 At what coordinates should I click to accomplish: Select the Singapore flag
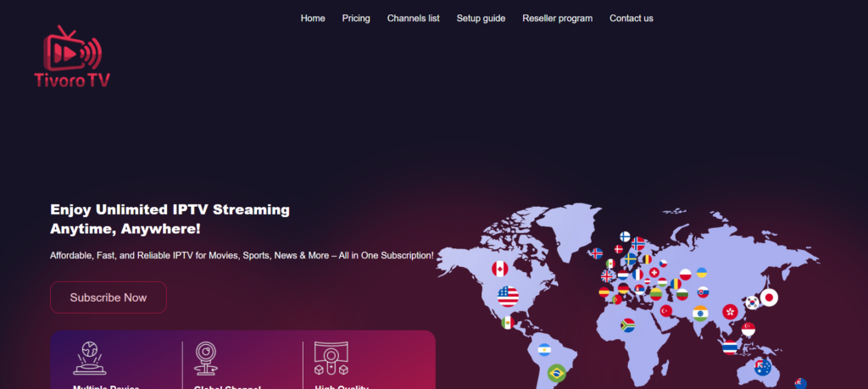(x=748, y=329)
